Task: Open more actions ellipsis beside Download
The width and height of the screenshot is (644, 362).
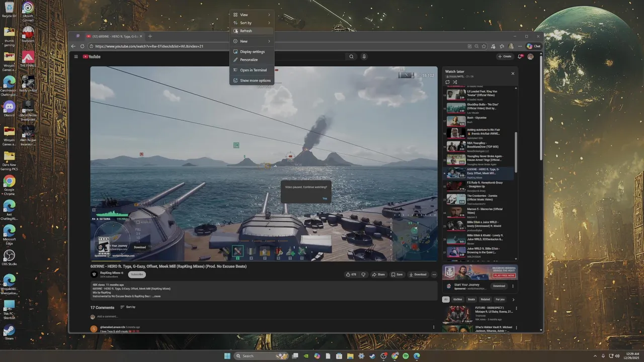Action: coord(434,275)
